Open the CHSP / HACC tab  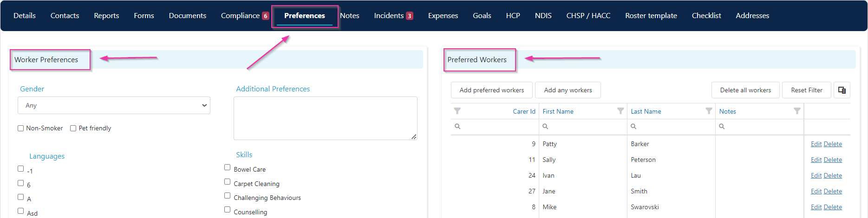point(588,16)
